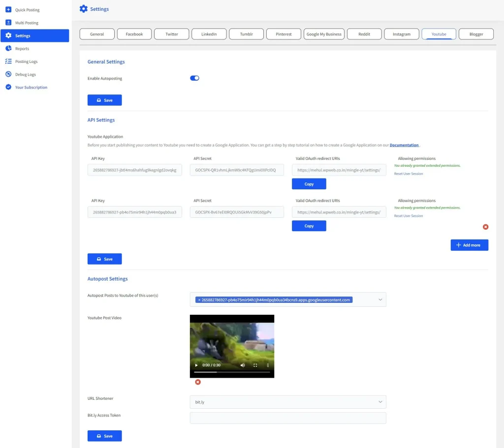Image resolution: width=504 pixels, height=448 pixels.
Task: Remove the second API key row
Action: pos(485,227)
